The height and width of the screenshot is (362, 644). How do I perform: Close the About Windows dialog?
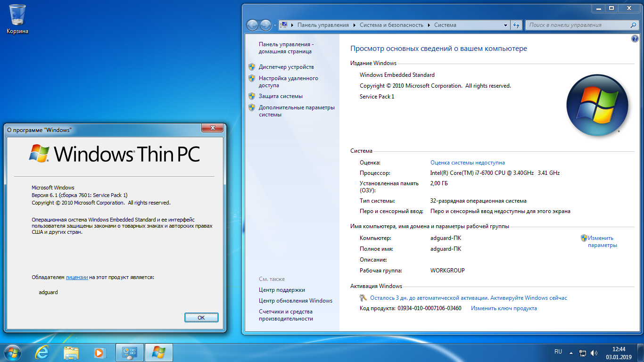coord(212,128)
